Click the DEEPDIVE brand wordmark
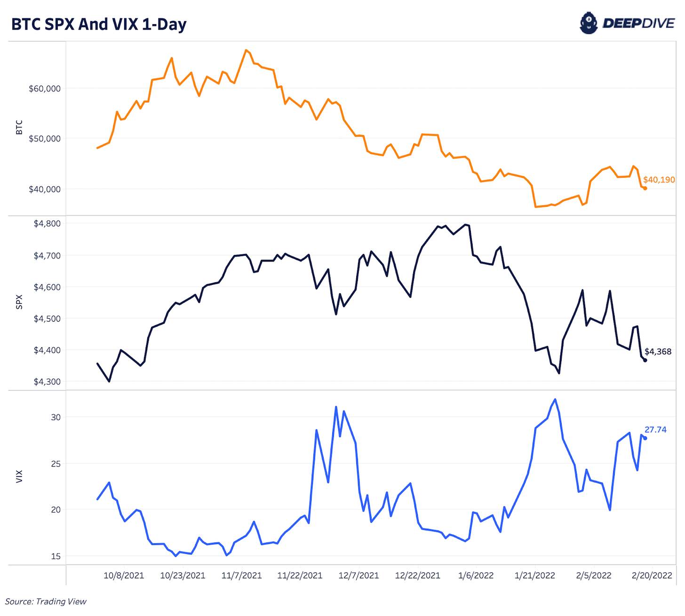This screenshot has width=685, height=616. click(x=638, y=24)
